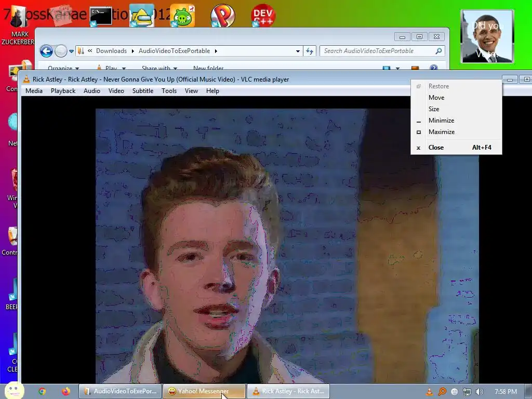Image resolution: width=532 pixels, height=399 pixels.
Task: Launch the Bad Piggies desktop shortcut
Action: pyautogui.click(x=182, y=16)
